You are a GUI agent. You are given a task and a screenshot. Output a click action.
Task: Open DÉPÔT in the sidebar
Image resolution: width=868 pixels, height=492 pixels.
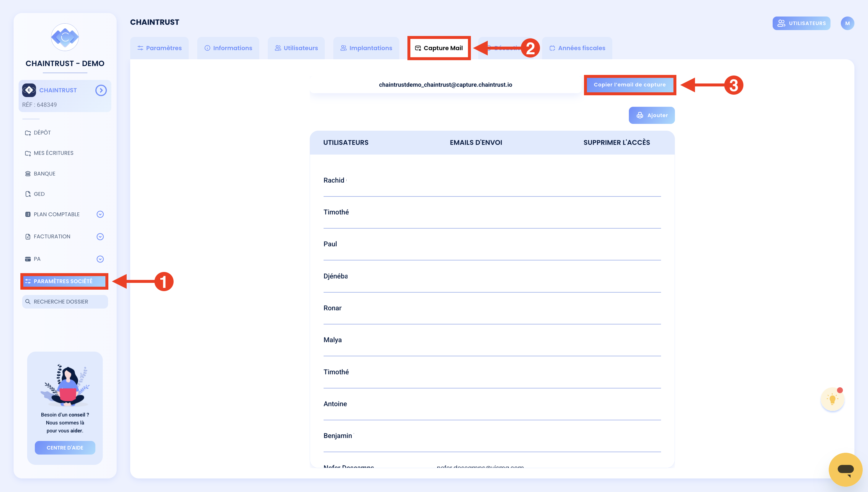[x=42, y=133]
